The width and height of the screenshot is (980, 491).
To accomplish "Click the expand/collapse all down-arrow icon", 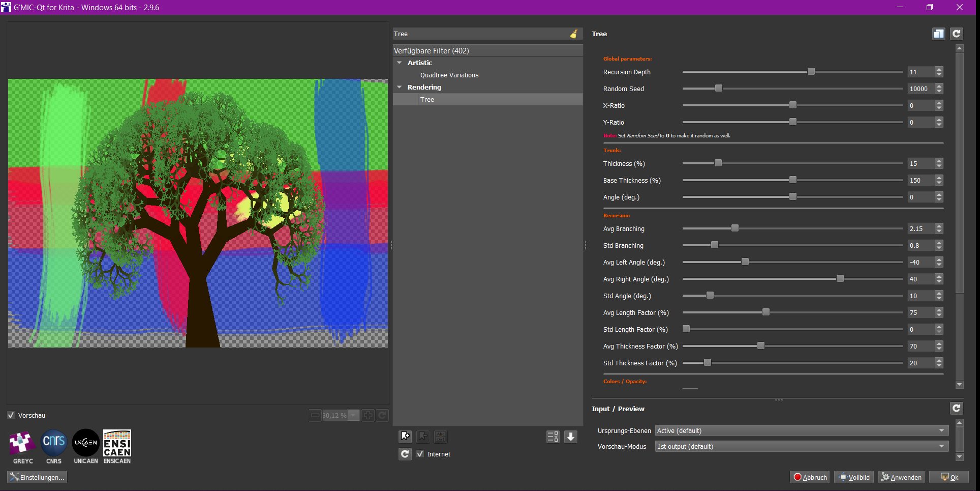I will (571, 437).
